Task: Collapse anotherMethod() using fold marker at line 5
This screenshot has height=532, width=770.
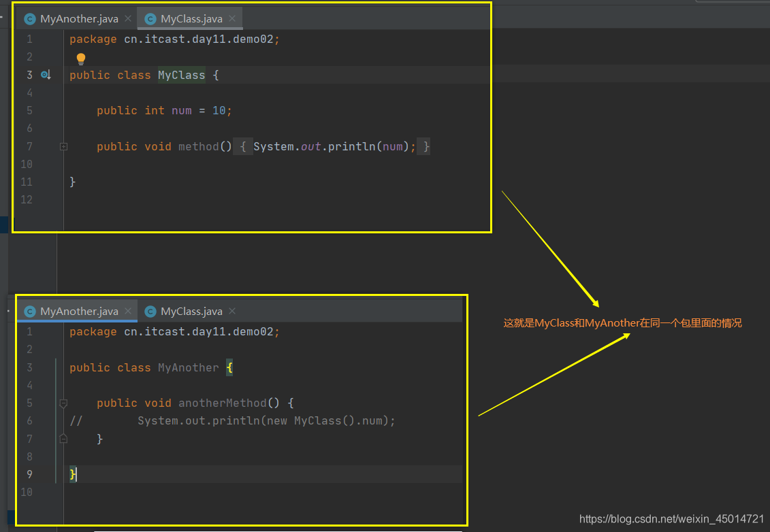Action: coord(63,403)
